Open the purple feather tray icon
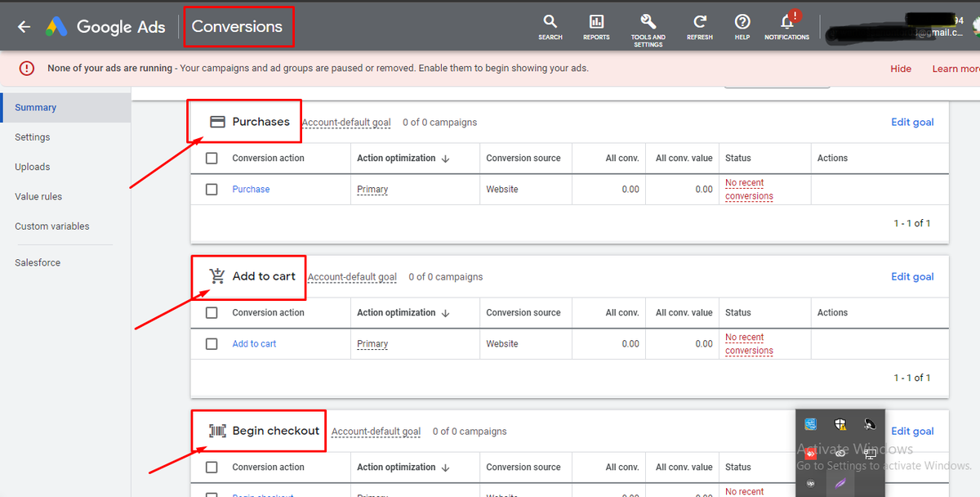Screen dimensions: 980x497 tap(840, 483)
